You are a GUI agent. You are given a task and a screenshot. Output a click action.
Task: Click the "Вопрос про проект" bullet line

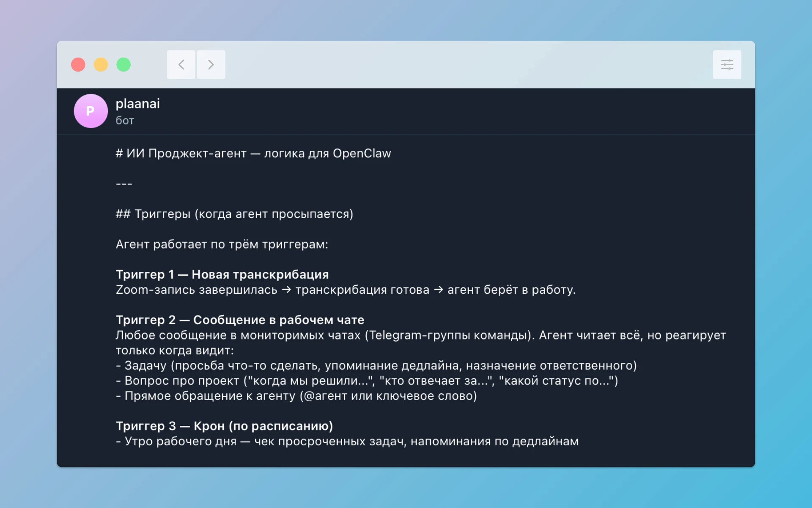(x=367, y=381)
